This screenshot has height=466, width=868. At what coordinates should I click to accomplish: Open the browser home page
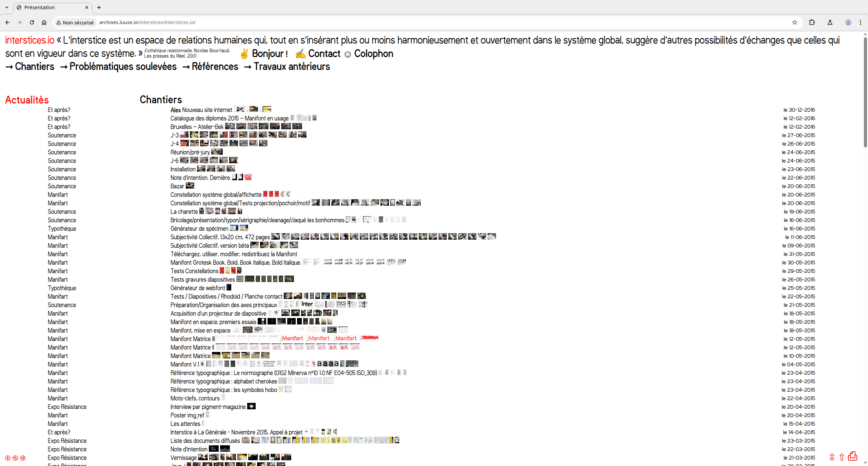coord(44,22)
